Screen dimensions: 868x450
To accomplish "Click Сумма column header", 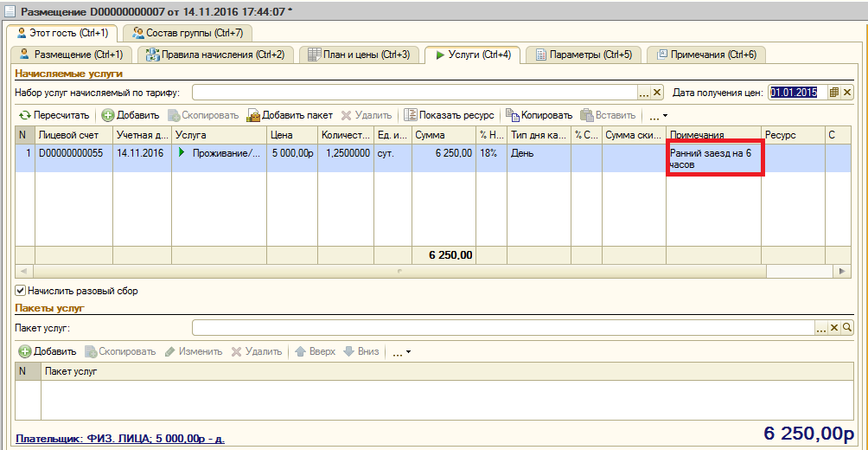I will (x=444, y=135).
